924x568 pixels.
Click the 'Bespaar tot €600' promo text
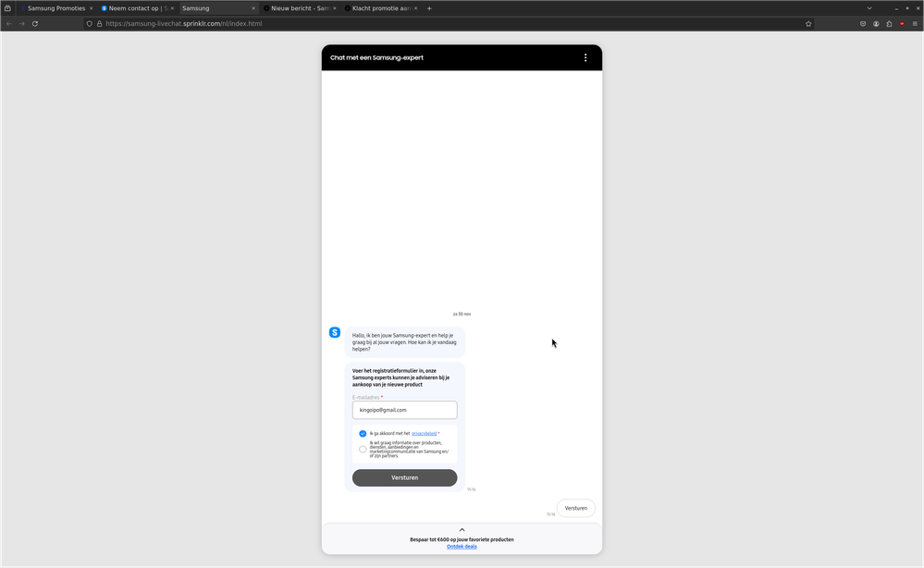(x=462, y=539)
